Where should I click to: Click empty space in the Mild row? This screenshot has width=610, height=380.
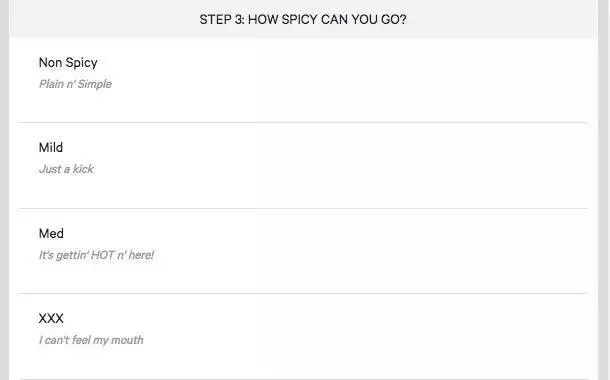[350, 166]
